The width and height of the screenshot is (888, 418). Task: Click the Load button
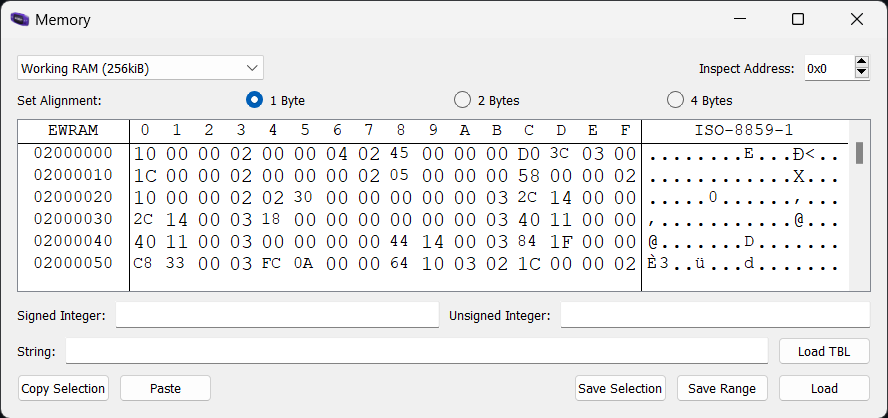[824, 388]
